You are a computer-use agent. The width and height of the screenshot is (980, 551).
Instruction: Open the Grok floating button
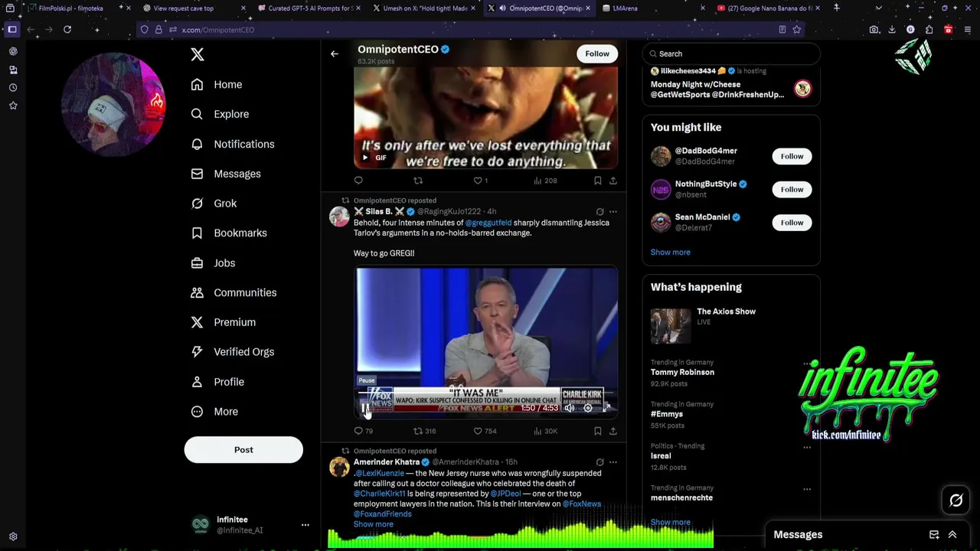[x=955, y=500]
